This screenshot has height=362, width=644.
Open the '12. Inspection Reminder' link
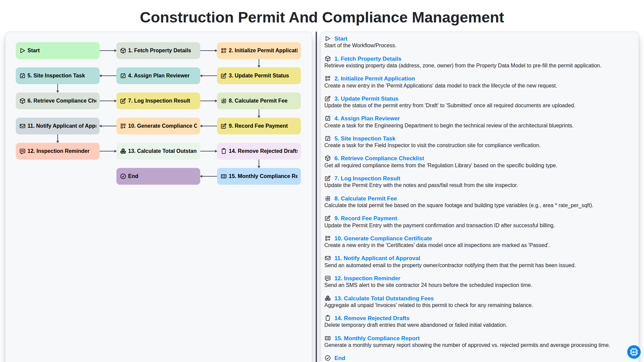[x=367, y=278]
